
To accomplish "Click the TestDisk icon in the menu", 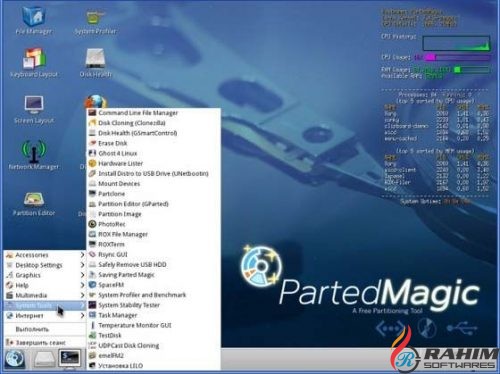I will pyautogui.click(x=92, y=335).
